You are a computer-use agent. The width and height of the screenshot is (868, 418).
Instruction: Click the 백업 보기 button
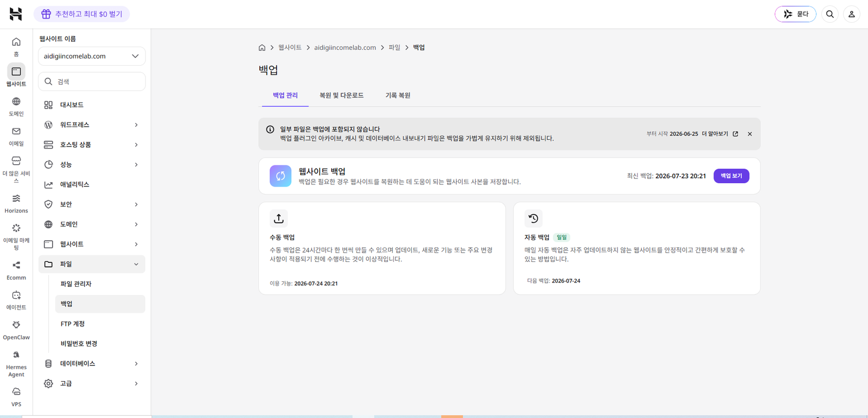pos(731,176)
